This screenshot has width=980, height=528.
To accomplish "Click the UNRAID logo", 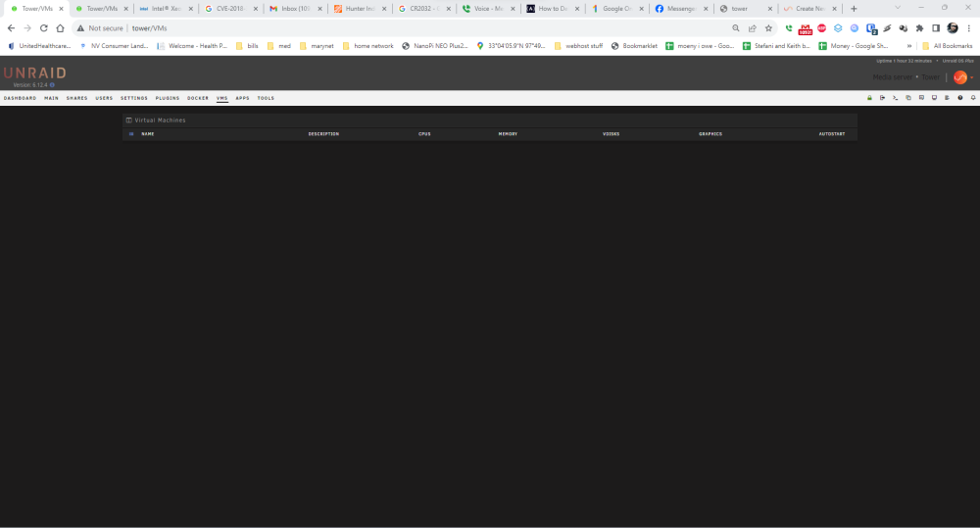I will pyautogui.click(x=35, y=73).
